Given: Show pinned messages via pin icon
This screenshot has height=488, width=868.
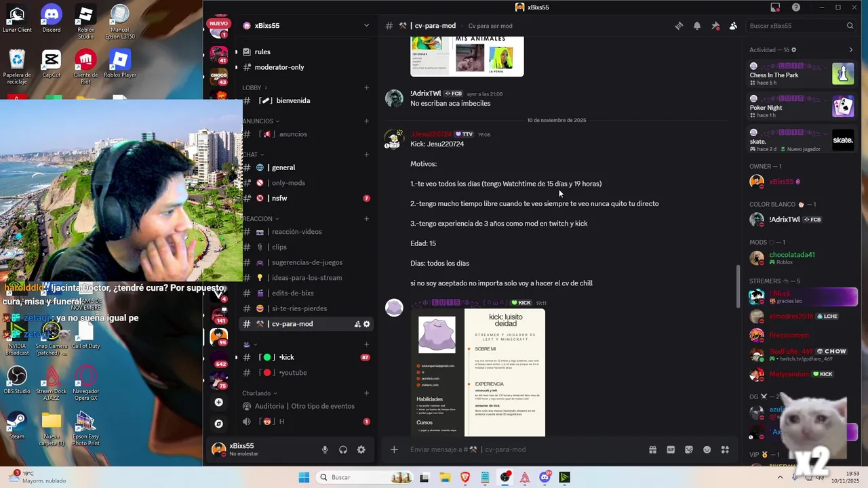Looking at the screenshot, I should point(715,26).
